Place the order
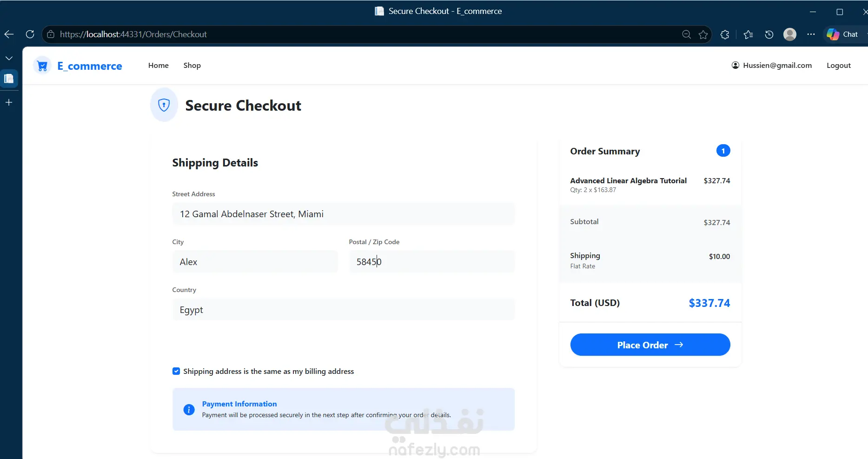Image resolution: width=868 pixels, height=459 pixels. [x=650, y=345]
